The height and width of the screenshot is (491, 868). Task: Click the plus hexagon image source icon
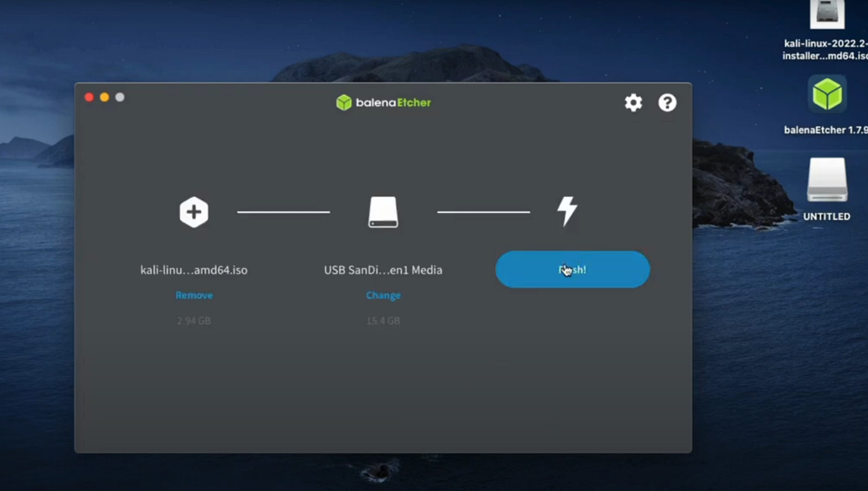pyautogui.click(x=194, y=212)
